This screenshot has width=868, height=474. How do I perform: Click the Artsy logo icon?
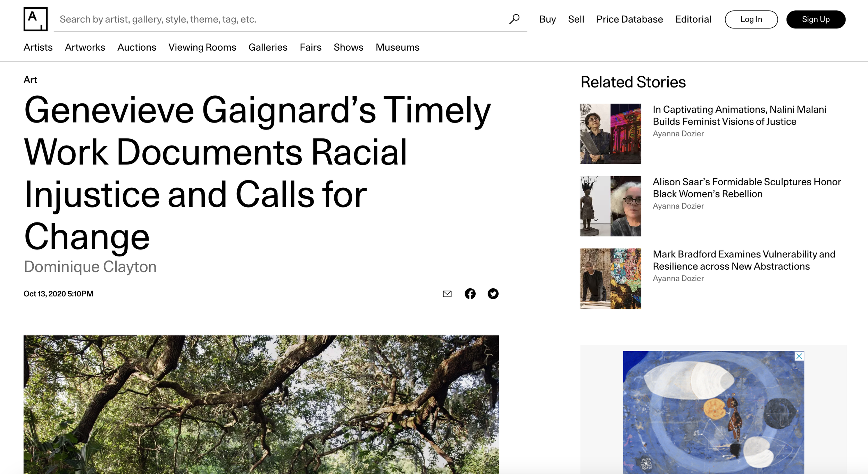click(x=35, y=19)
